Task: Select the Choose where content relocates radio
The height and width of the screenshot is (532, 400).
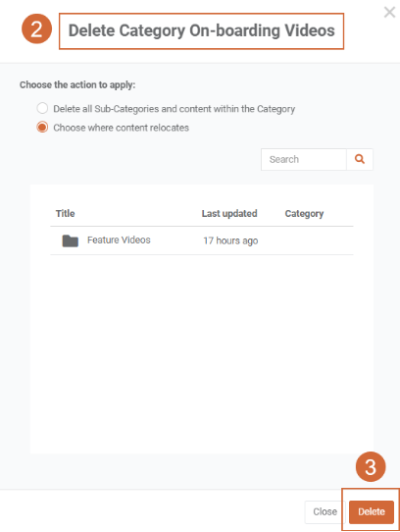Action: point(42,128)
